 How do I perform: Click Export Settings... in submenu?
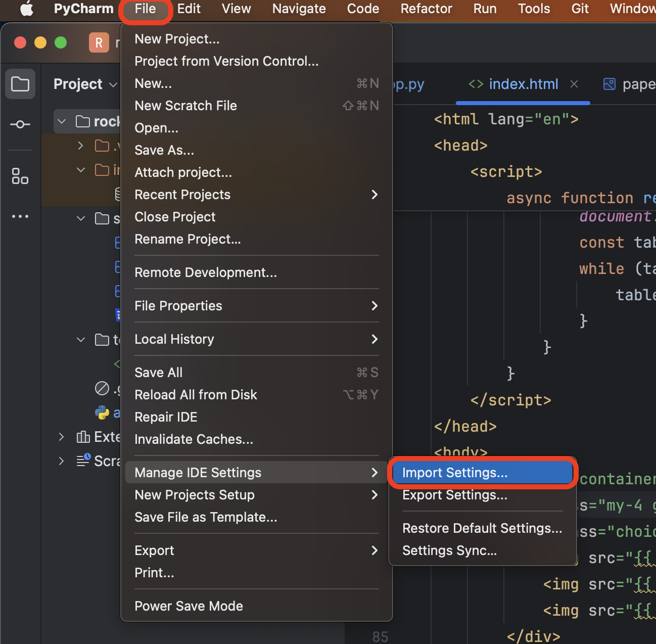pos(483,495)
